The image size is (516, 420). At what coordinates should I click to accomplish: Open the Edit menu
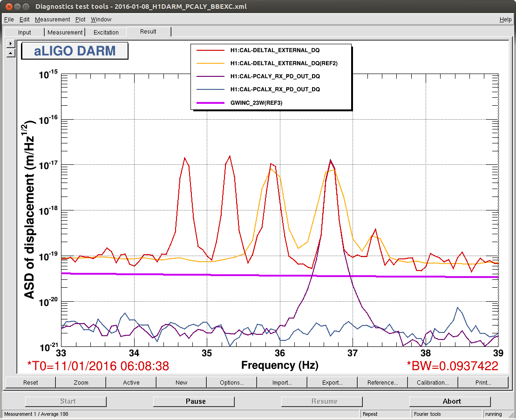pyautogui.click(x=24, y=20)
